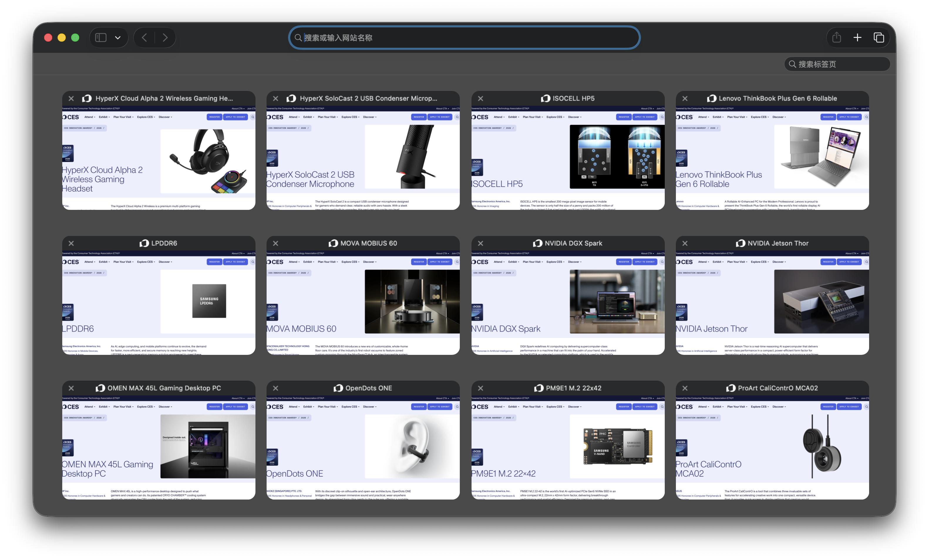Close the ISOCELL HP5 tab
Image resolution: width=929 pixels, height=560 pixels.
(480, 98)
